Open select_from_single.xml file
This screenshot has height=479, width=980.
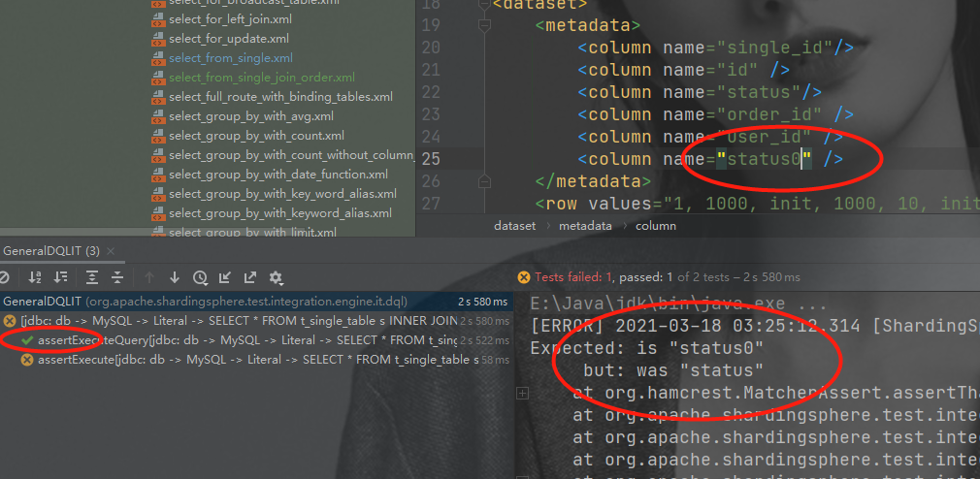(231, 58)
